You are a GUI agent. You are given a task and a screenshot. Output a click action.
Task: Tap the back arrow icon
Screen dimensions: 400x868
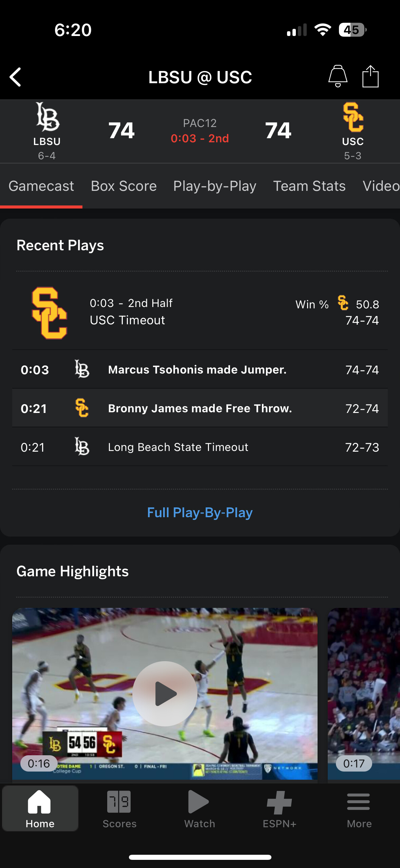click(x=16, y=77)
